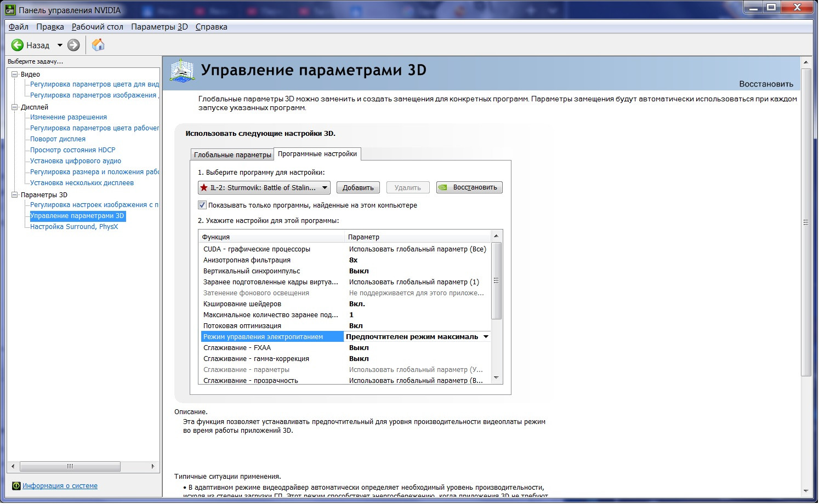Open the Файл menu
Image resolution: width=819 pixels, height=504 pixels.
pyautogui.click(x=19, y=27)
